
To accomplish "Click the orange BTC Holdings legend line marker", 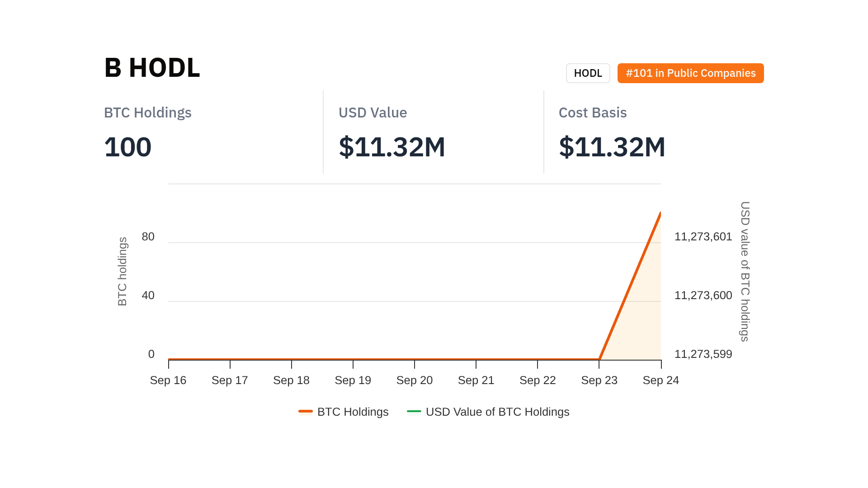I will (x=306, y=411).
